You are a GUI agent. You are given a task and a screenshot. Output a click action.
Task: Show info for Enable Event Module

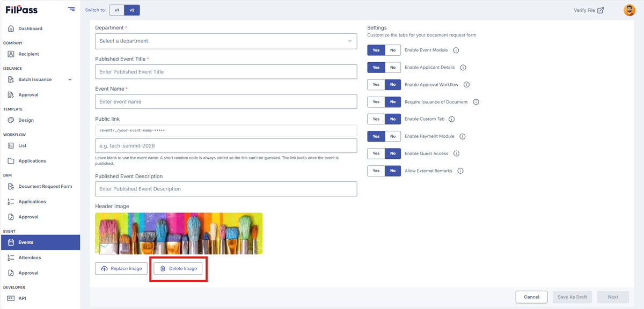click(456, 50)
